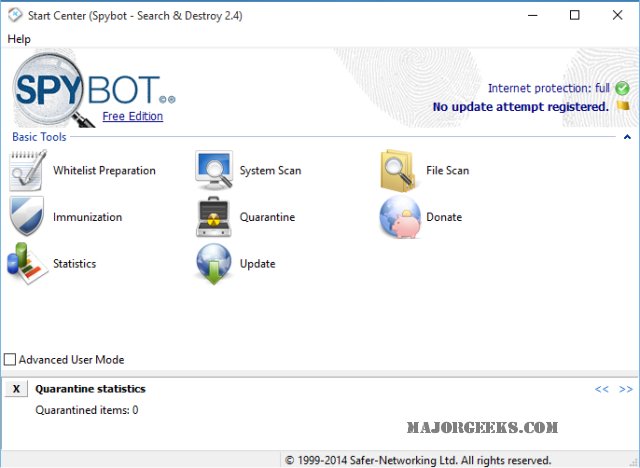The width and height of the screenshot is (640, 468).
Task: Open the Whitelist Preparation notepad icon
Action: tap(27, 170)
